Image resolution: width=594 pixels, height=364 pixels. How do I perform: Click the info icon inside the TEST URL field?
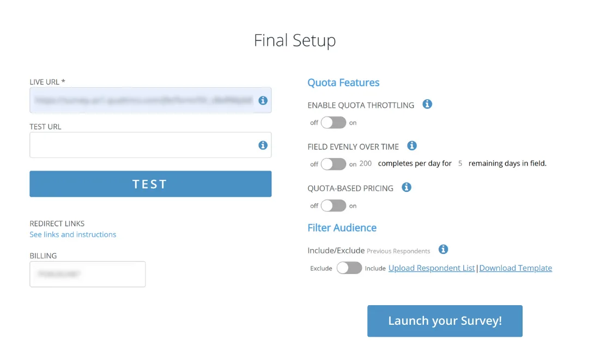tap(263, 145)
